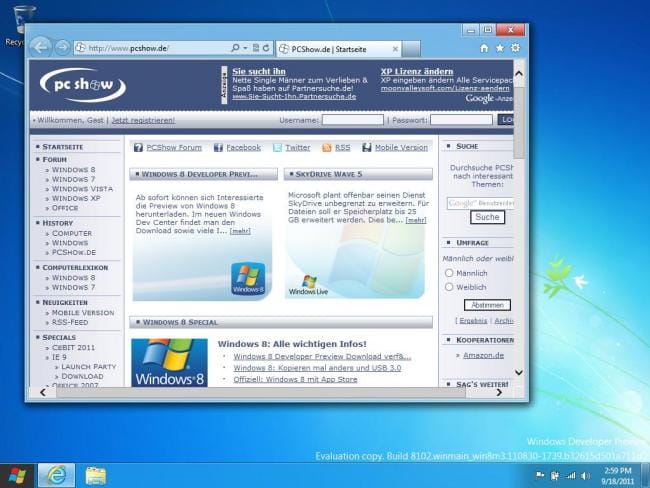Open the 'XP Lizenz ändern' ad link
This screenshot has width=650, height=488.
[417, 71]
